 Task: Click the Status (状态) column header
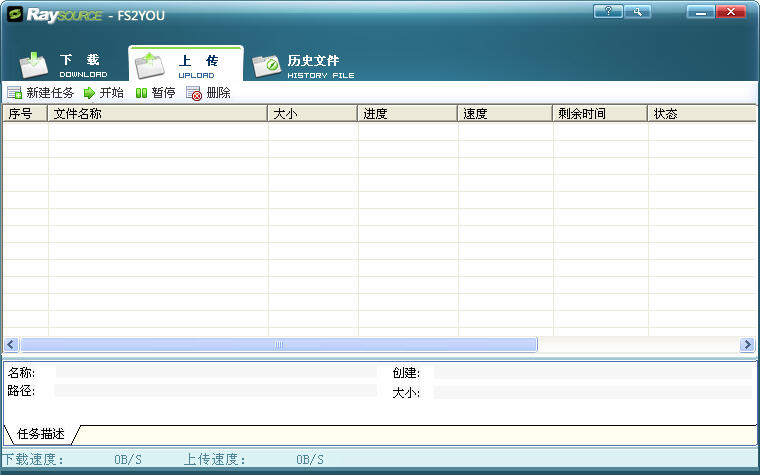(x=700, y=114)
